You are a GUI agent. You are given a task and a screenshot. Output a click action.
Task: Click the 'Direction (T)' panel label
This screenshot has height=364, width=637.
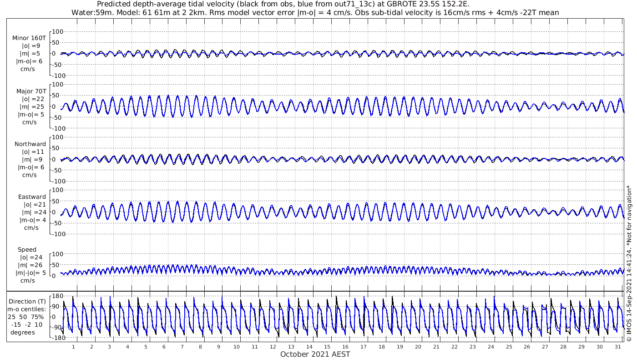click(28, 302)
